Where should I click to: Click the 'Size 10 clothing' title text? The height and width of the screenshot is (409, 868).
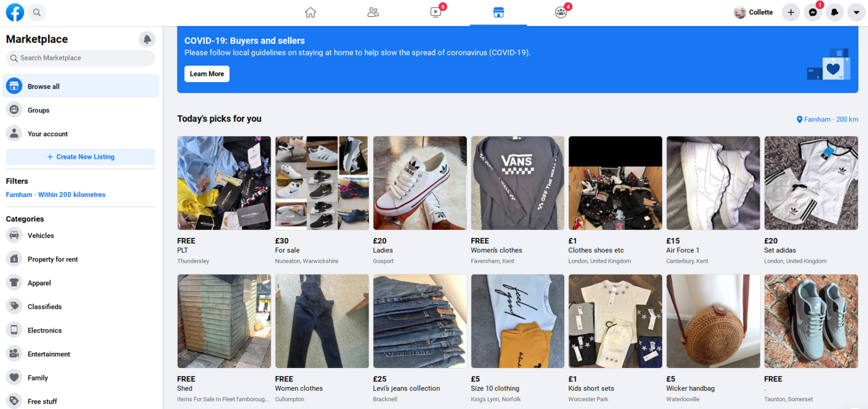coord(495,388)
